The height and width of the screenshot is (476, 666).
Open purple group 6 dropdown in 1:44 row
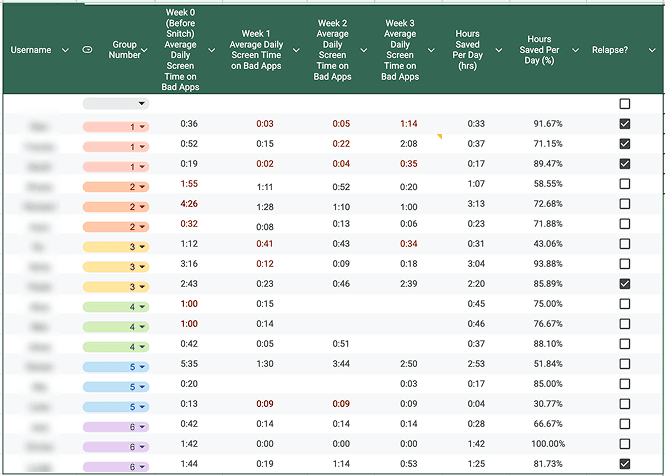pos(116,467)
